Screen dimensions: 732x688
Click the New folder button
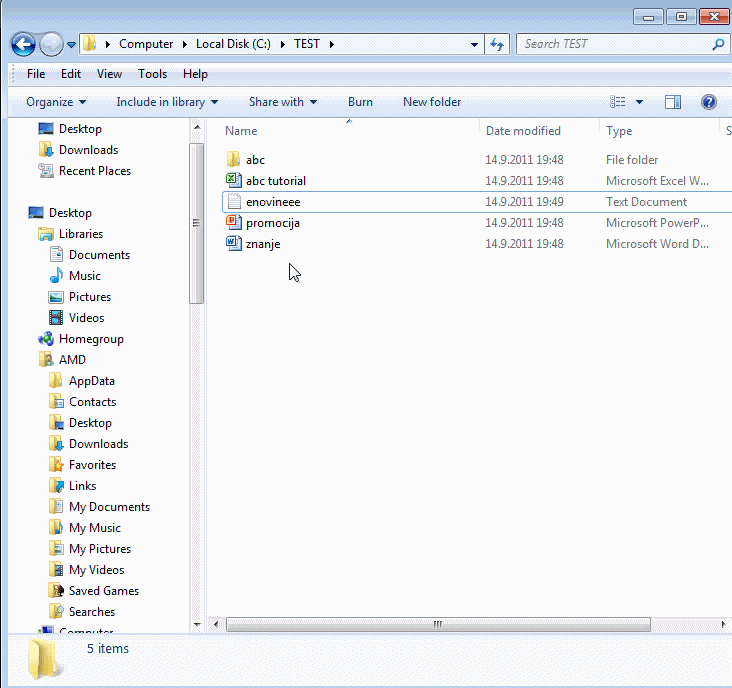[x=432, y=102]
